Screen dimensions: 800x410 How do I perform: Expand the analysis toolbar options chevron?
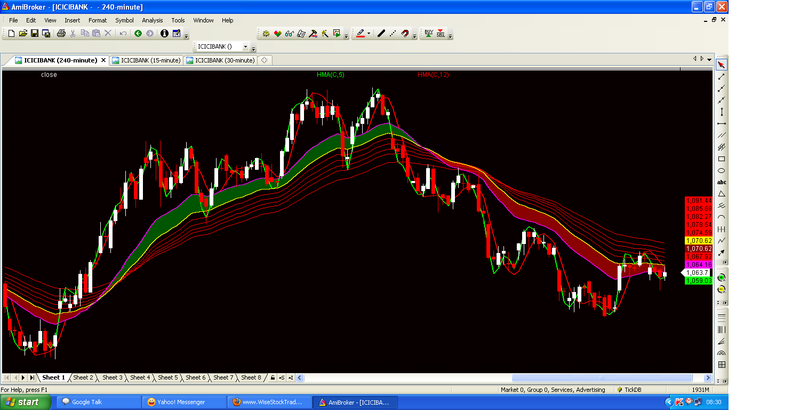point(346,36)
